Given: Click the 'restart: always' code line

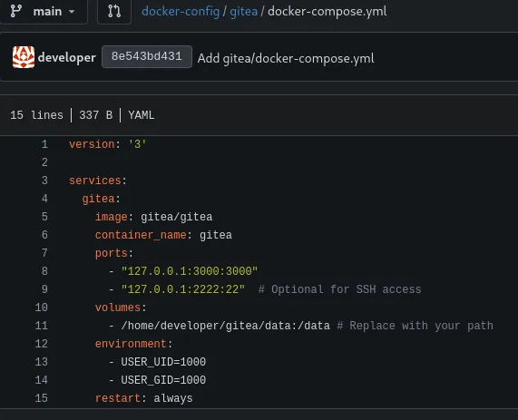Looking at the screenshot, I should coord(143,398).
